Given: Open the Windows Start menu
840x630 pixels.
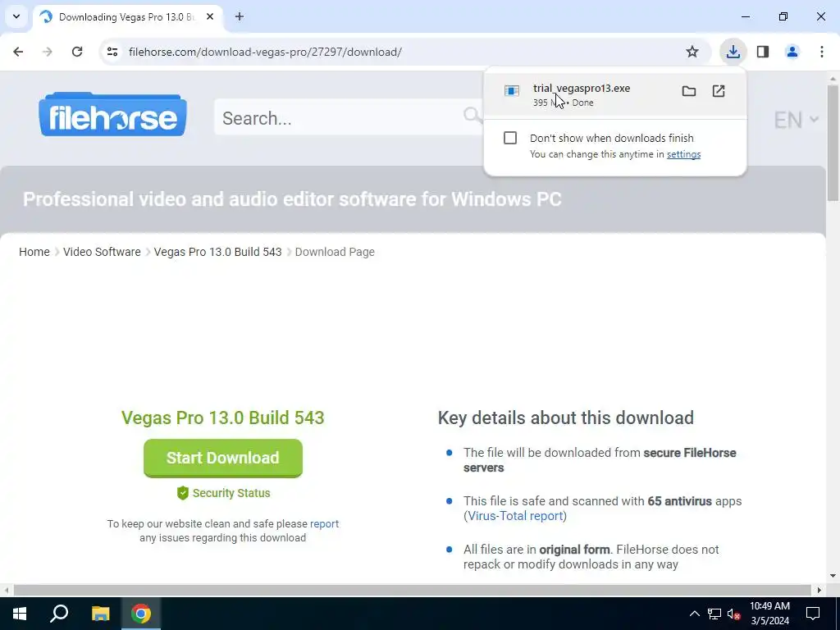Looking at the screenshot, I should tap(20, 614).
